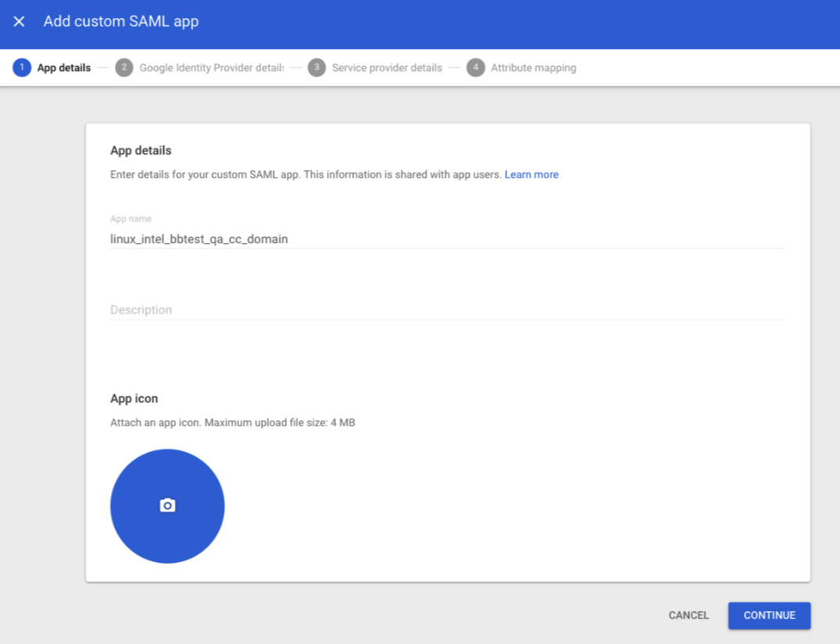The height and width of the screenshot is (644, 840).
Task: Click the camera icon to upload app icon
Action: point(167,506)
